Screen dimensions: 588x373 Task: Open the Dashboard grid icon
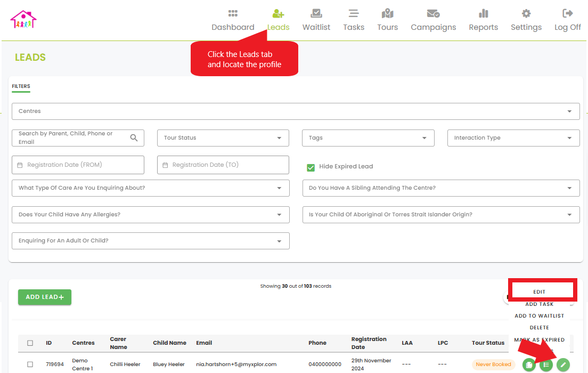(233, 13)
